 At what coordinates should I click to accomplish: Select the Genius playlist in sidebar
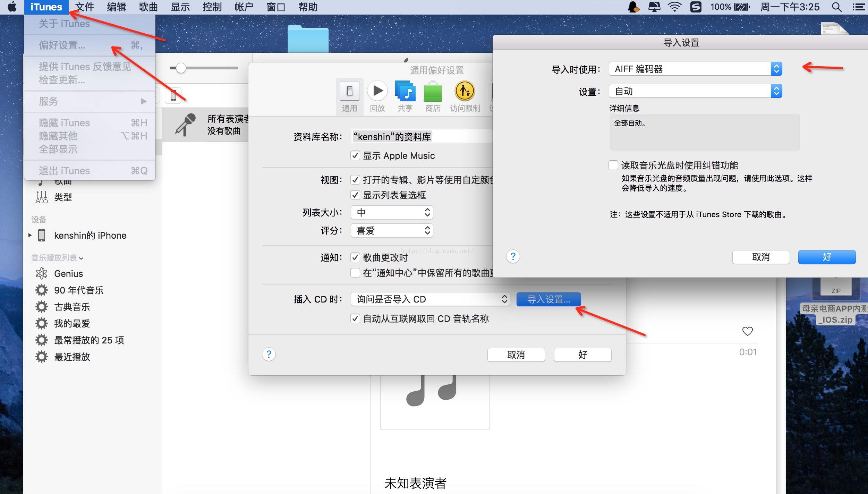(x=68, y=273)
